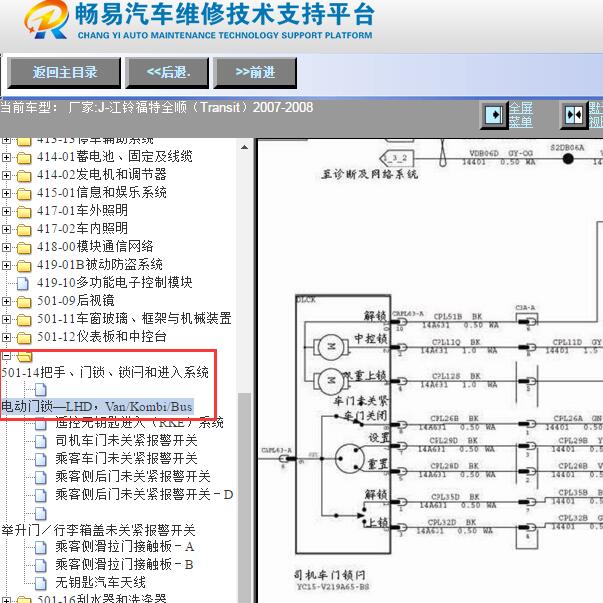Click the tree panel scrollbar thumb
The width and height of the screenshot is (603, 603).
click(x=244, y=498)
